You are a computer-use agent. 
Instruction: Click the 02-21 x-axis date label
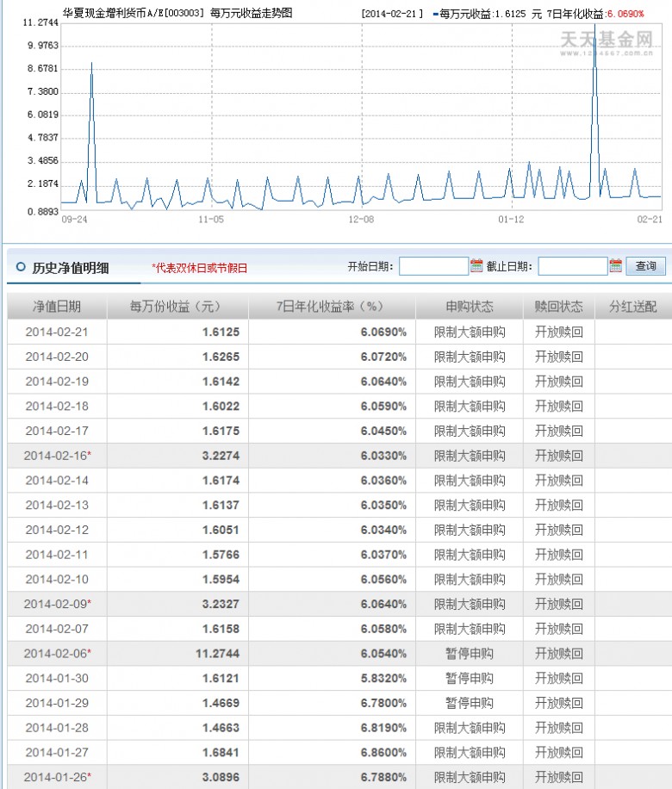[x=650, y=220]
